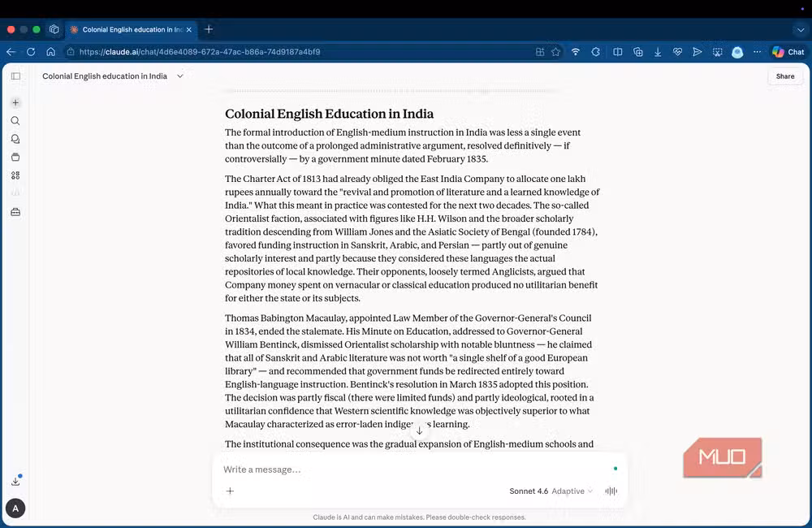The height and width of the screenshot is (528, 812).
Task: Open the toolbox icon in sidebar
Action: click(x=15, y=212)
